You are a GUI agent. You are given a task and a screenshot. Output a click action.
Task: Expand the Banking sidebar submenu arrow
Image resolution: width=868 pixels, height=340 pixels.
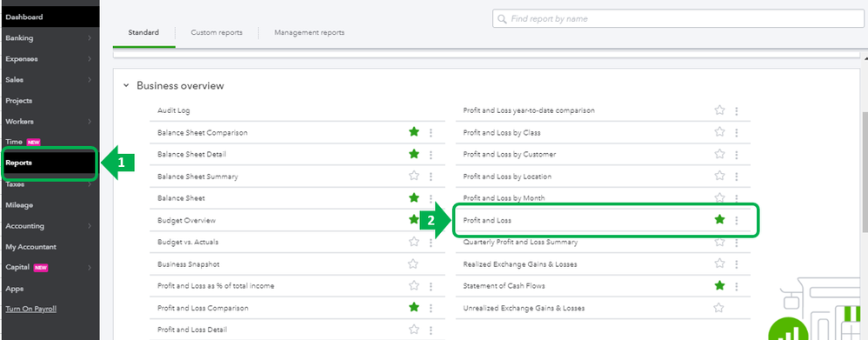90,38
